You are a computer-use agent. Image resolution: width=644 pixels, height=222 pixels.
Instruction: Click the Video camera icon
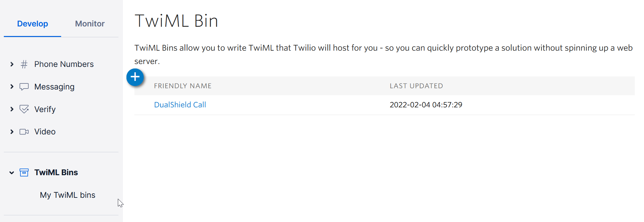[x=24, y=132]
